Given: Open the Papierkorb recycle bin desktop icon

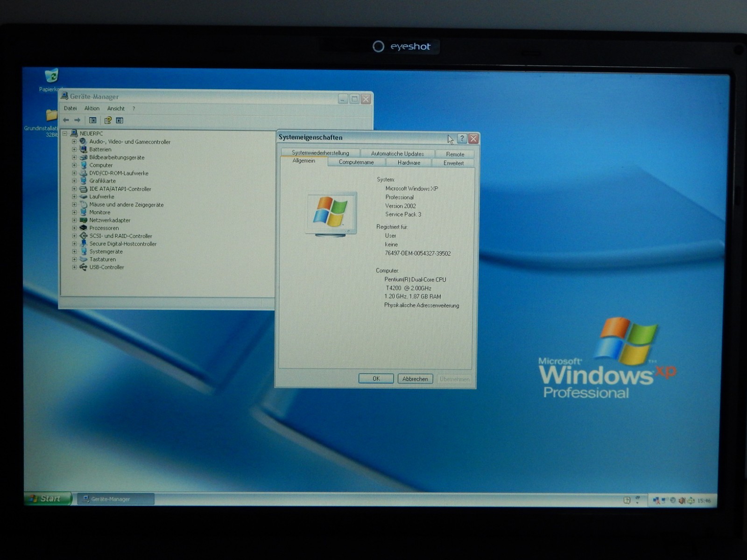Looking at the screenshot, I should (x=51, y=76).
